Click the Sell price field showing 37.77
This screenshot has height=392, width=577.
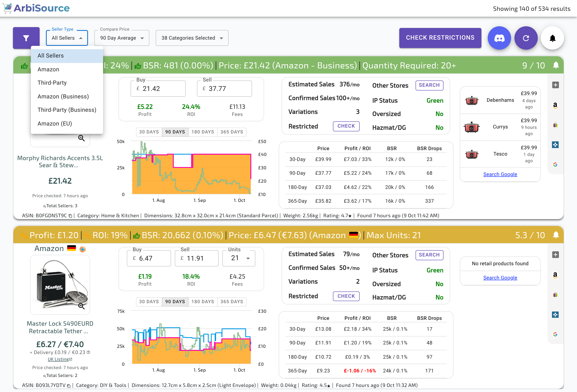224,89
